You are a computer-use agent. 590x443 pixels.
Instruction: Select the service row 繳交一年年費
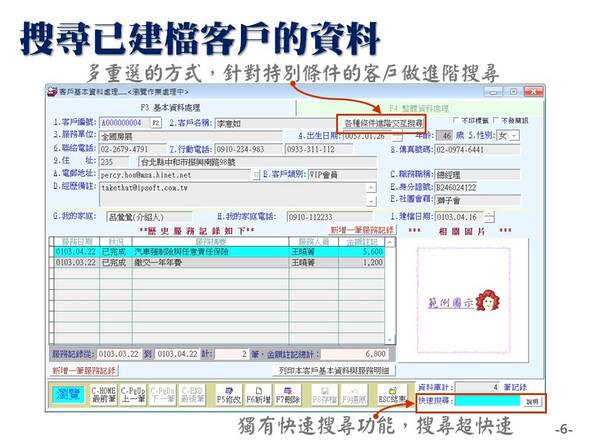click(220, 263)
